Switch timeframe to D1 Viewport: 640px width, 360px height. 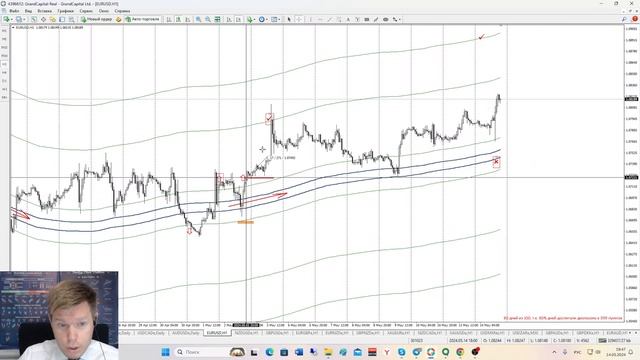[x=4, y=81]
